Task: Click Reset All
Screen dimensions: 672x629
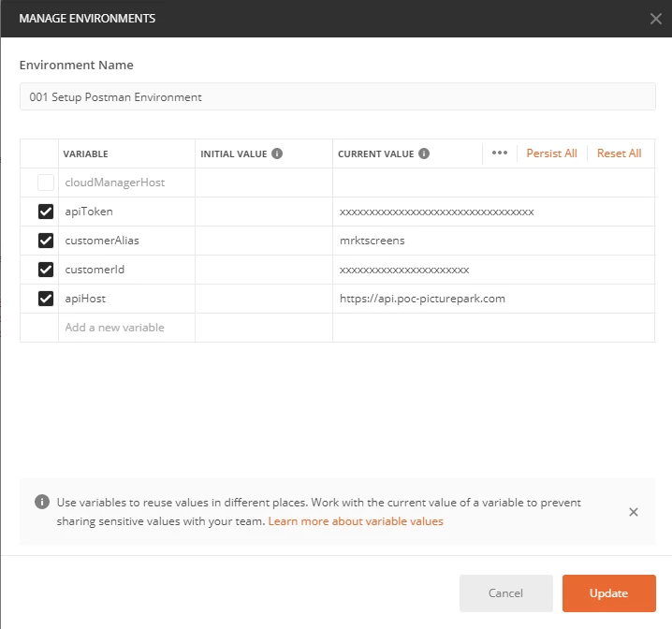Action: 620,154
